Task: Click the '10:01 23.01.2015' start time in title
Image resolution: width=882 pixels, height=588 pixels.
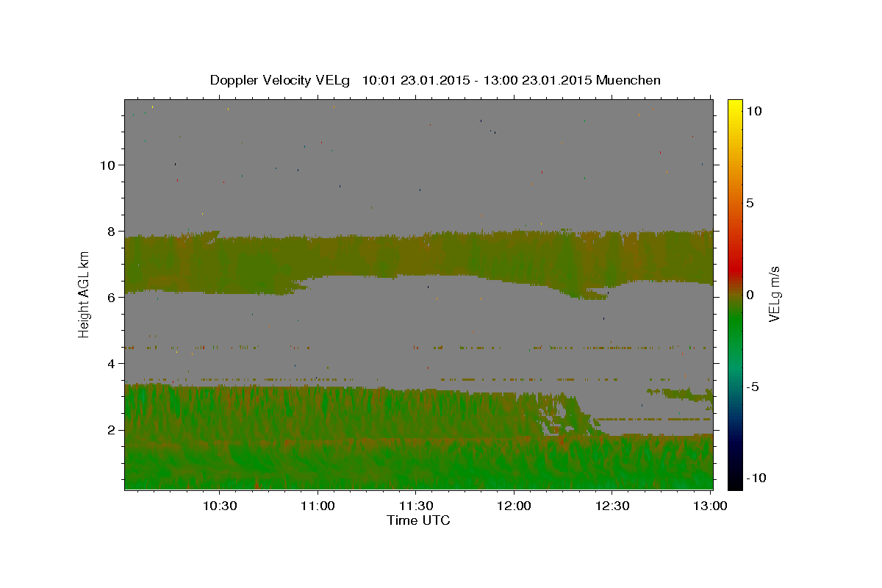Action: tap(417, 80)
